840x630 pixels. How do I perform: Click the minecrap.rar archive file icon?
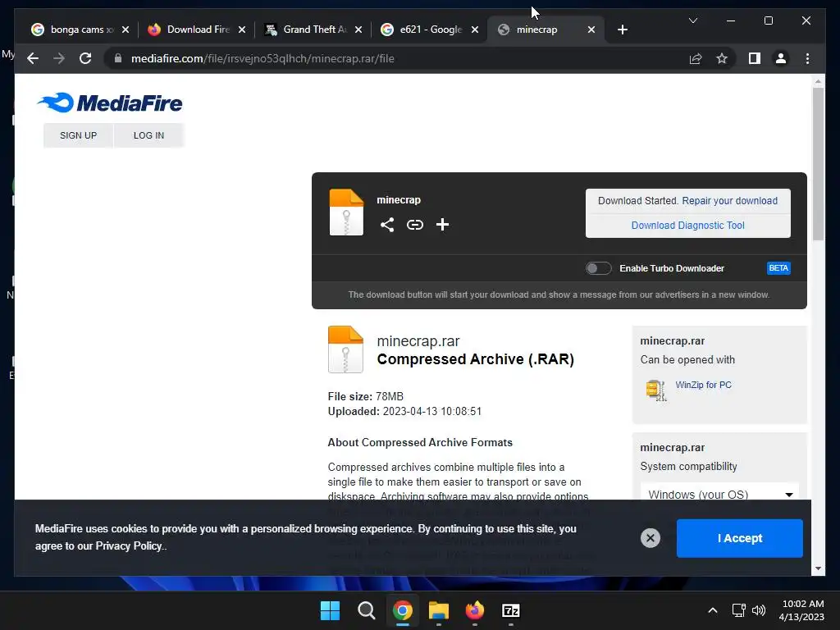pos(345,349)
